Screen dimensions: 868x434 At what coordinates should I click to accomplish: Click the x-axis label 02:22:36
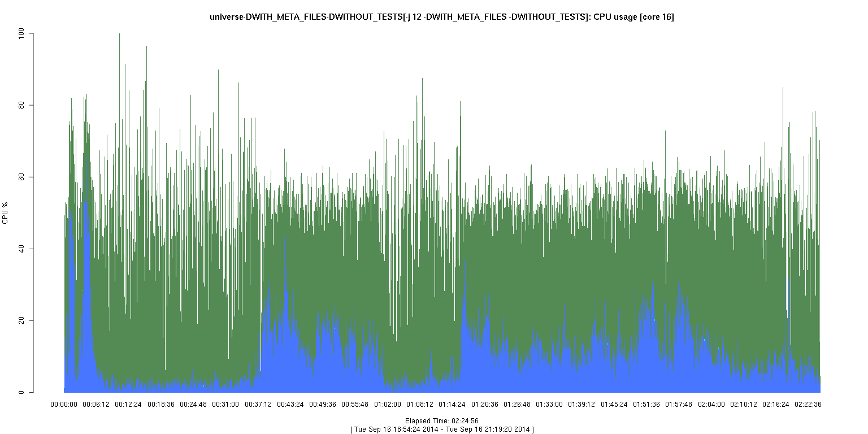(x=808, y=405)
